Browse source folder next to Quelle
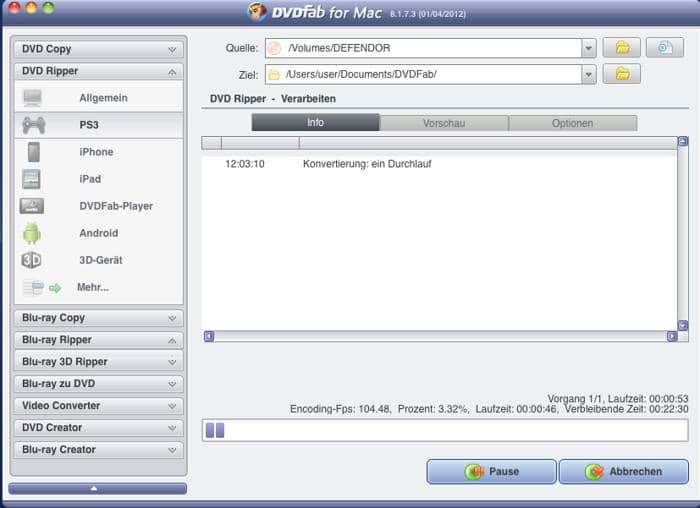The width and height of the screenshot is (700, 508). 622,48
